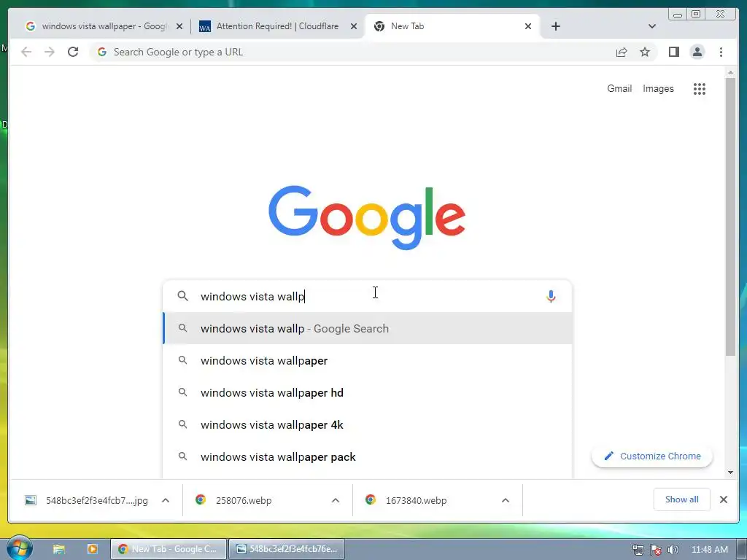Start voice search with the microphone

551,296
